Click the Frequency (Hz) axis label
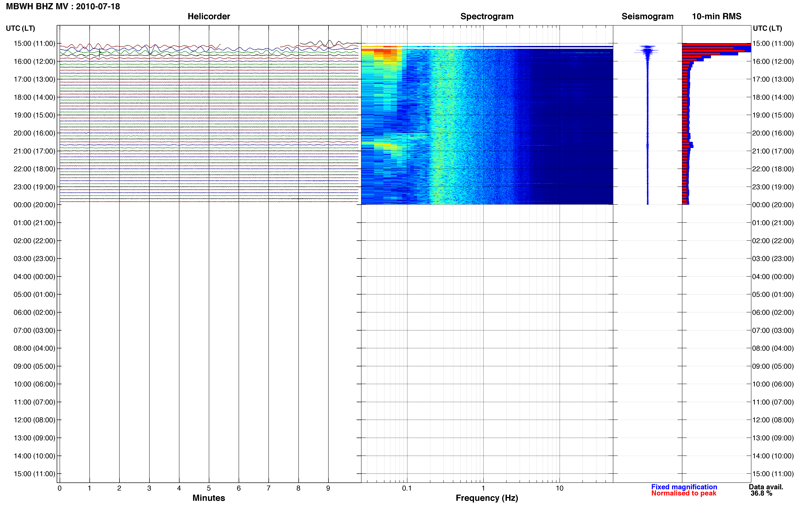Viewport: 812px width, 508px height. point(487,498)
